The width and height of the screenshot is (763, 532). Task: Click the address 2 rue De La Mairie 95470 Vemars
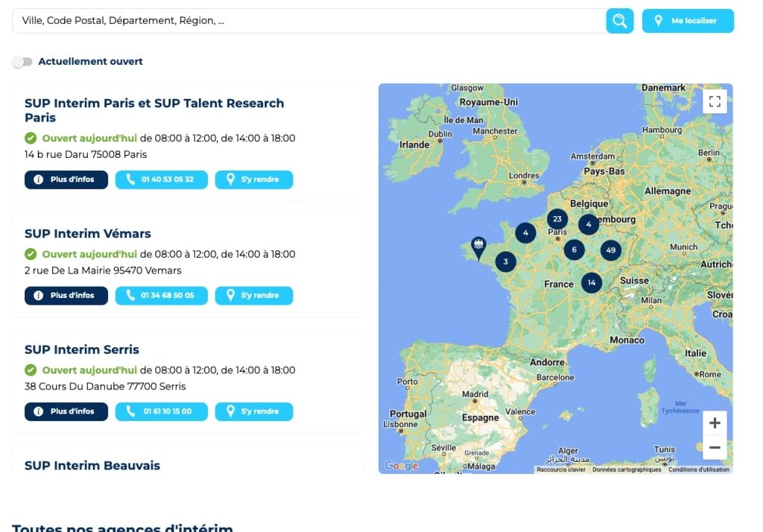(x=103, y=270)
